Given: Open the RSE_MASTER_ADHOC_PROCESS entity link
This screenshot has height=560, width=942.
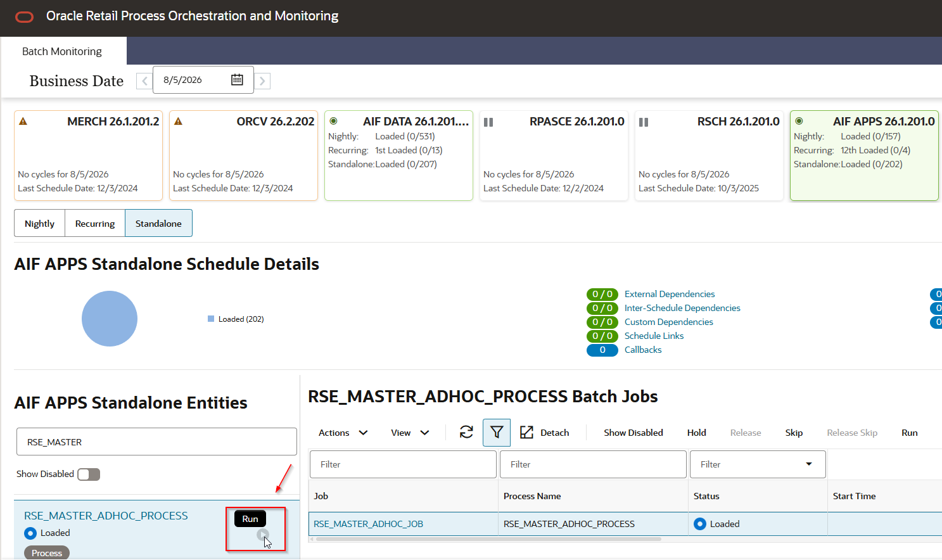Looking at the screenshot, I should tap(106, 516).
